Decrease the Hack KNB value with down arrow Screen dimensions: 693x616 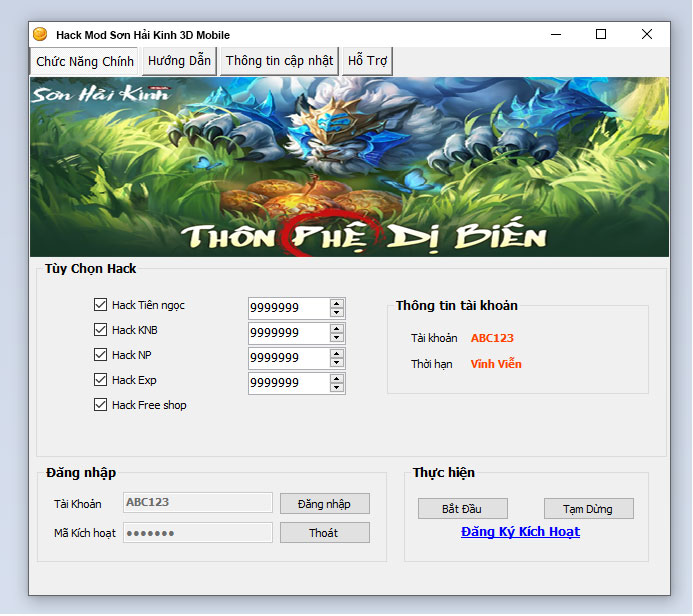pyautogui.click(x=337, y=338)
